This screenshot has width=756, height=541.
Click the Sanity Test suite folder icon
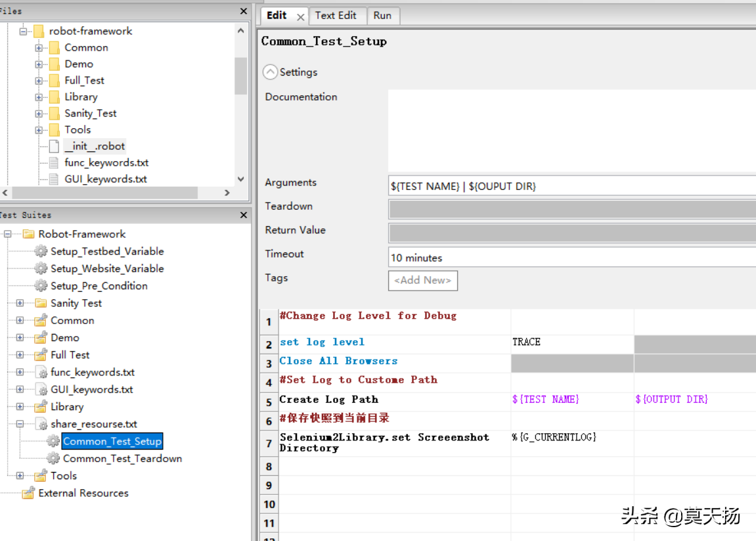(41, 303)
